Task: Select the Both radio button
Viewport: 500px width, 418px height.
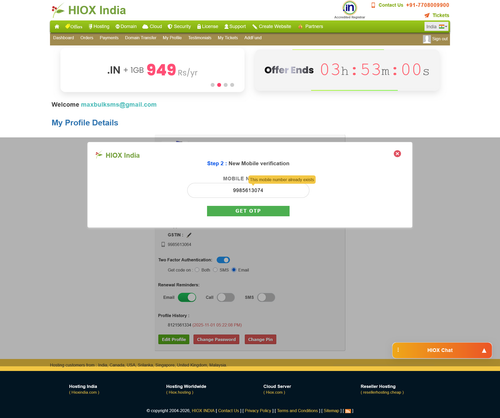Action: click(197, 270)
